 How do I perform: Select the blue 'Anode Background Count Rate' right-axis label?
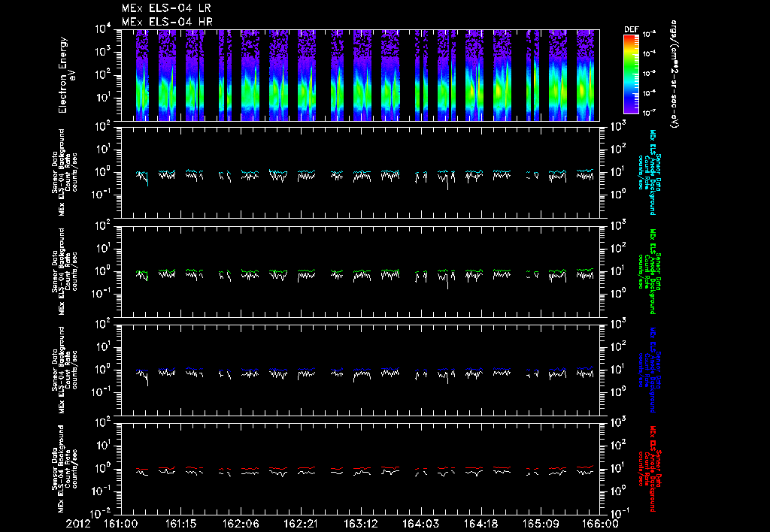pos(650,370)
